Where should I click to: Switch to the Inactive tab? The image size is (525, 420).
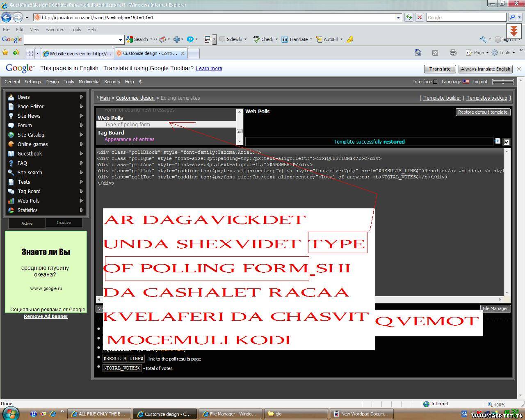(64, 223)
